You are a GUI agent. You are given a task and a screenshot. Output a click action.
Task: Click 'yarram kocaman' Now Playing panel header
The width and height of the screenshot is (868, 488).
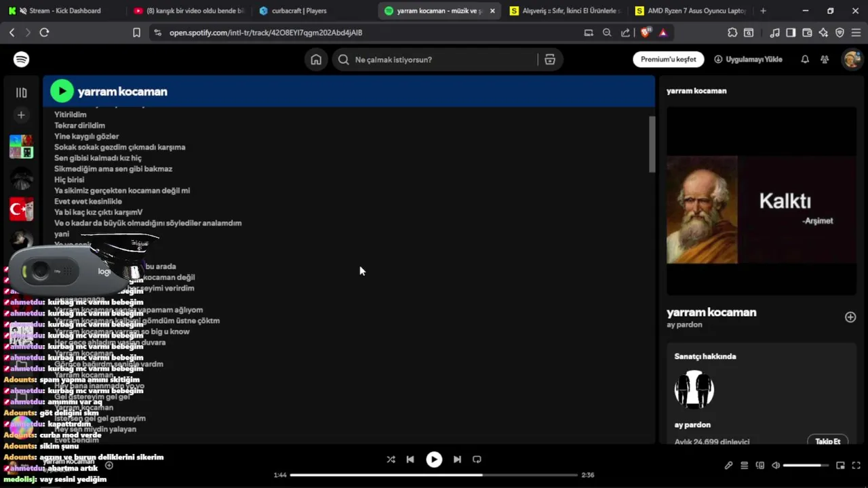[x=696, y=91]
